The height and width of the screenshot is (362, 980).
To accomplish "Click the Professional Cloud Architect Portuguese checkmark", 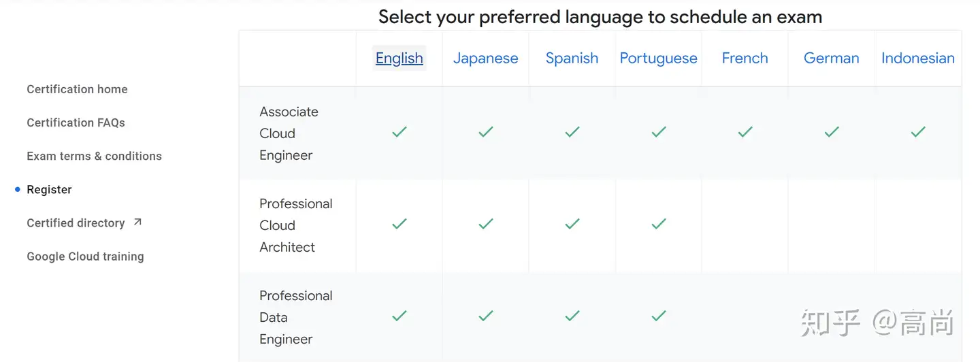I will pyautogui.click(x=659, y=224).
